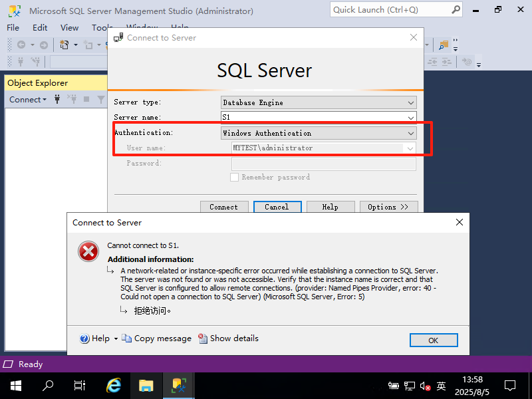
Task: Click the 拒绝访问 error text
Action: pyautogui.click(x=152, y=311)
